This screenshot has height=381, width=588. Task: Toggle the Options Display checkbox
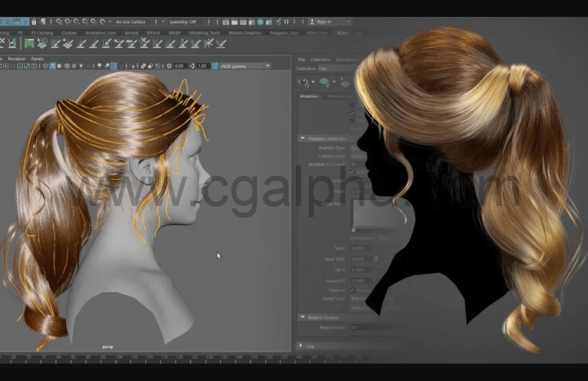352,290
